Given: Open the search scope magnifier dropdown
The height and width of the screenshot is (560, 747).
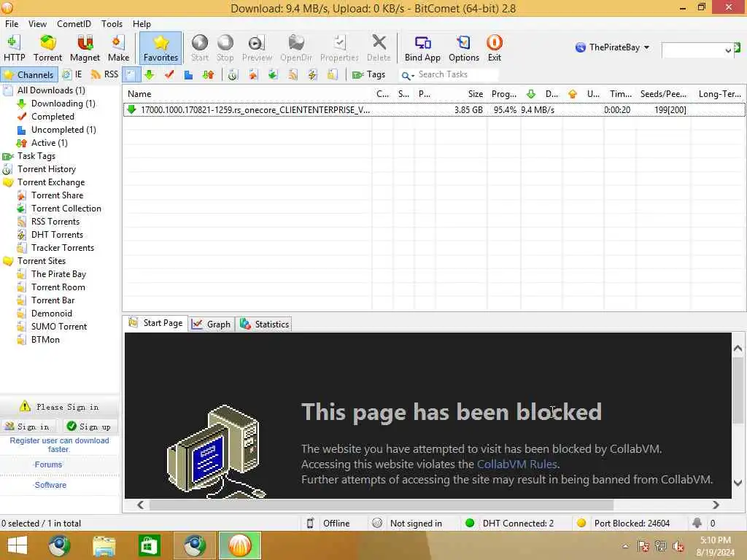Looking at the screenshot, I should coord(407,75).
